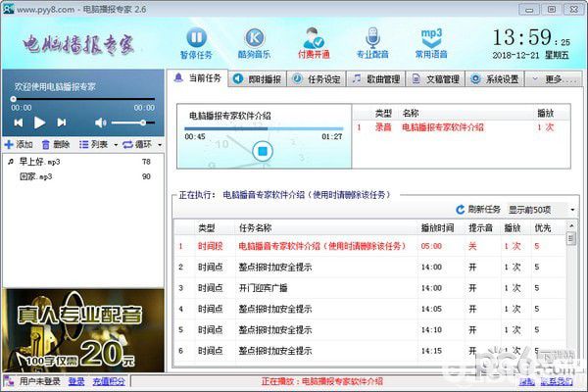Select the task scheduled at 14:15

(369, 351)
